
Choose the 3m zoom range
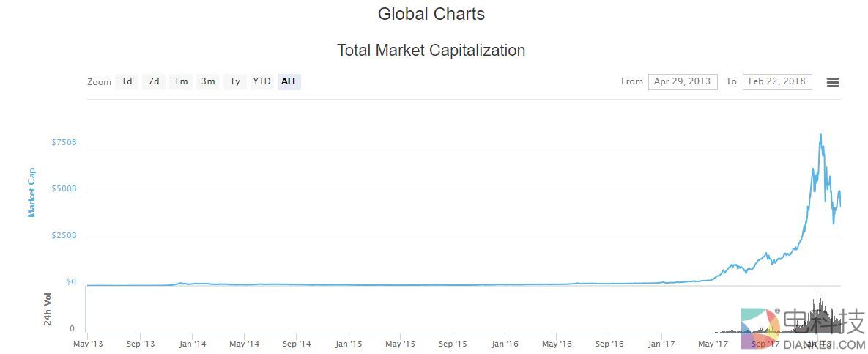coord(208,81)
